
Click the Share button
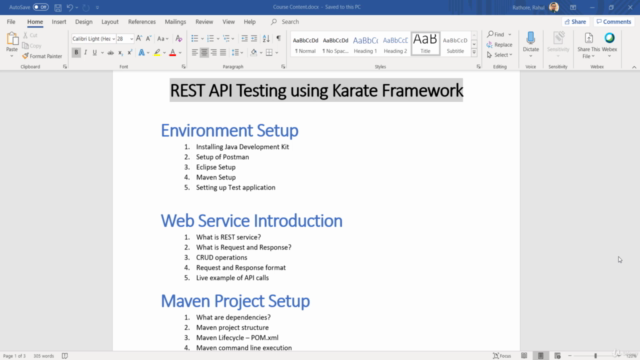tap(576, 22)
